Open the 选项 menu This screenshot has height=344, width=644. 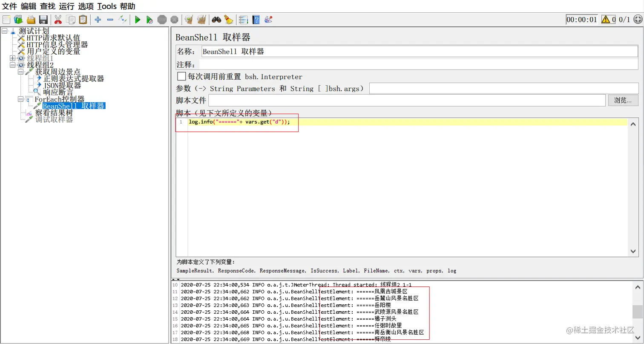[85, 6]
